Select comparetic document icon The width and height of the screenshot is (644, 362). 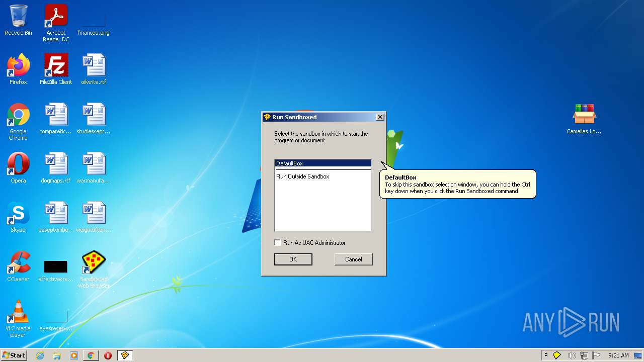coord(56,118)
